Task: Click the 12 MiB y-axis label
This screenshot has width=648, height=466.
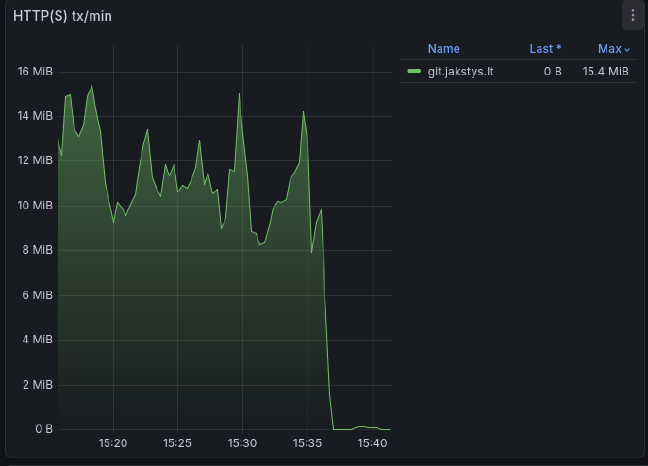Action: [x=35, y=160]
